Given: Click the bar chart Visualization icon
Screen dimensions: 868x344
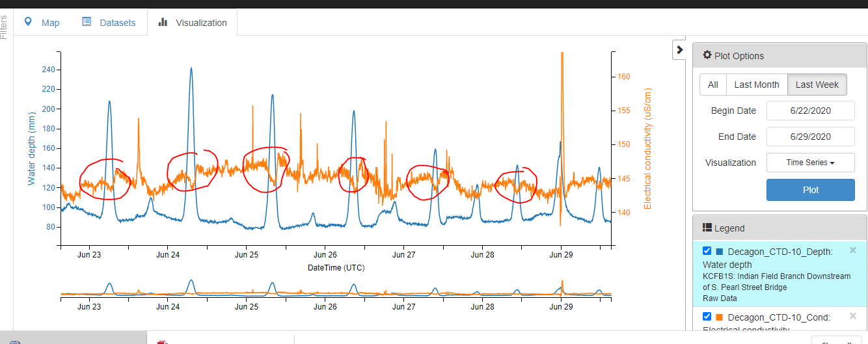Looking at the screenshot, I should 163,23.
